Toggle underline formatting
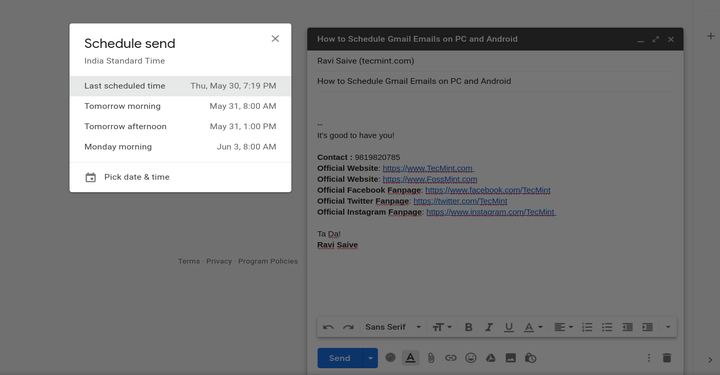 point(509,327)
